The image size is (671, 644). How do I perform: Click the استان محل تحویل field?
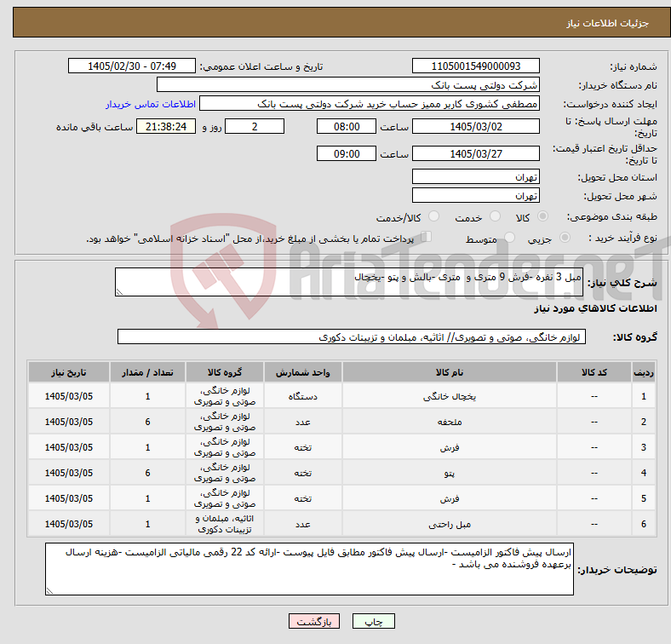pyautogui.click(x=476, y=176)
